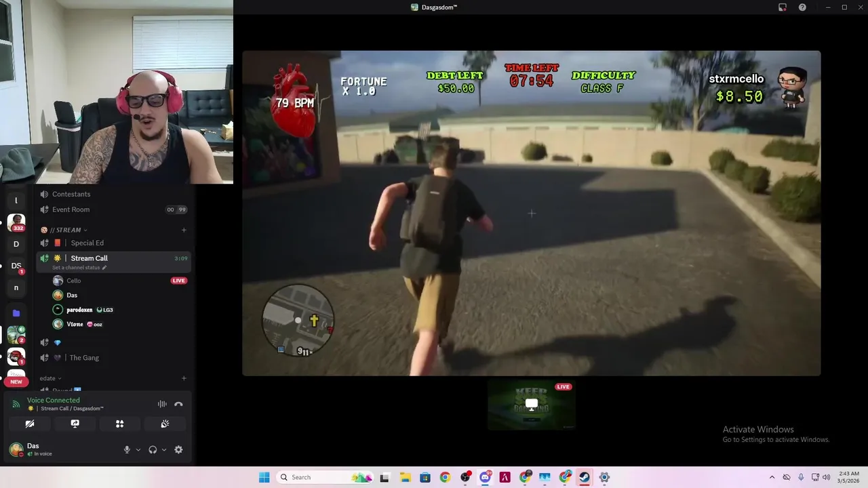This screenshot has width=868, height=488.
Task: Collapse the edate category
Action: [50, 378]
